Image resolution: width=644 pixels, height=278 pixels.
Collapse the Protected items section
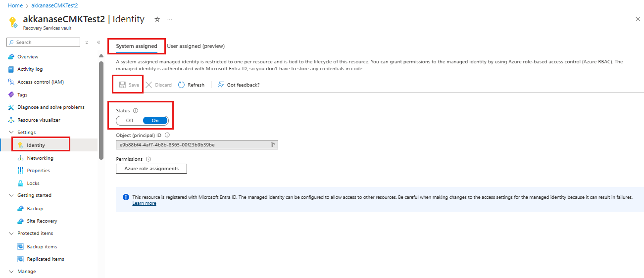[x=11, y=233]
